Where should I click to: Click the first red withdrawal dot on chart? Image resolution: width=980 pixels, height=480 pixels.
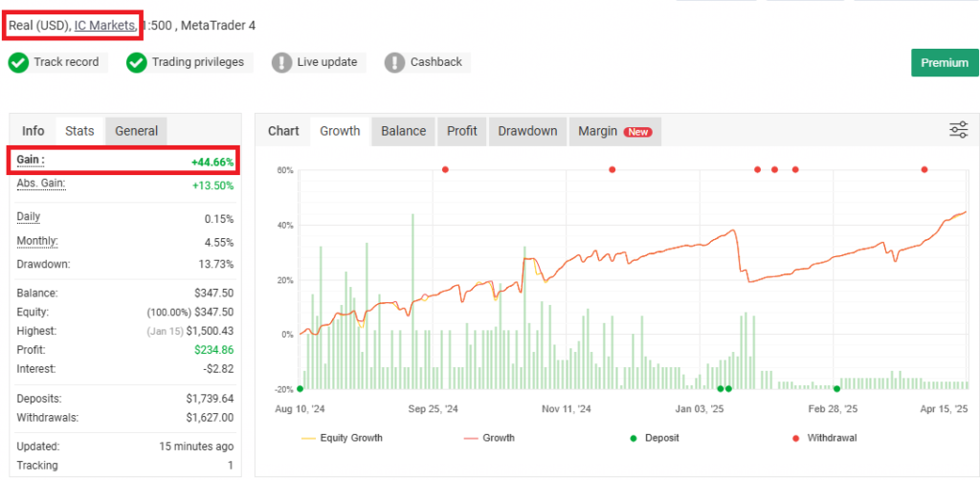point(445,169)
